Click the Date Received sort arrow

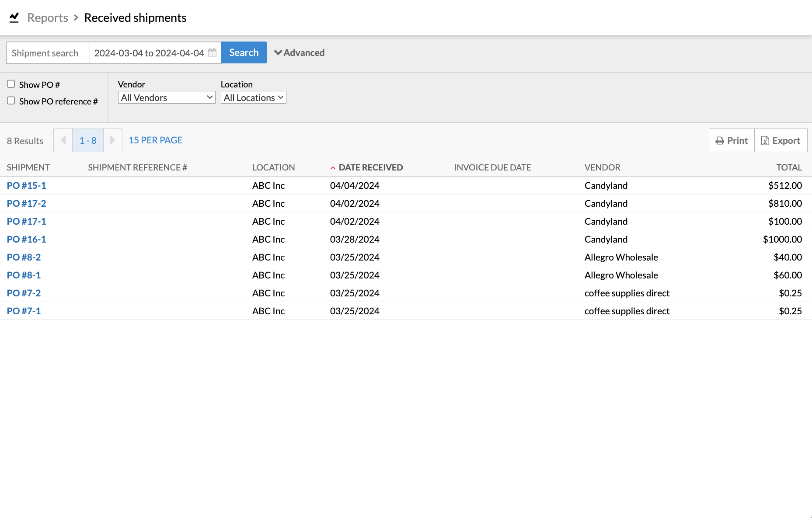(x=333, y=168)
